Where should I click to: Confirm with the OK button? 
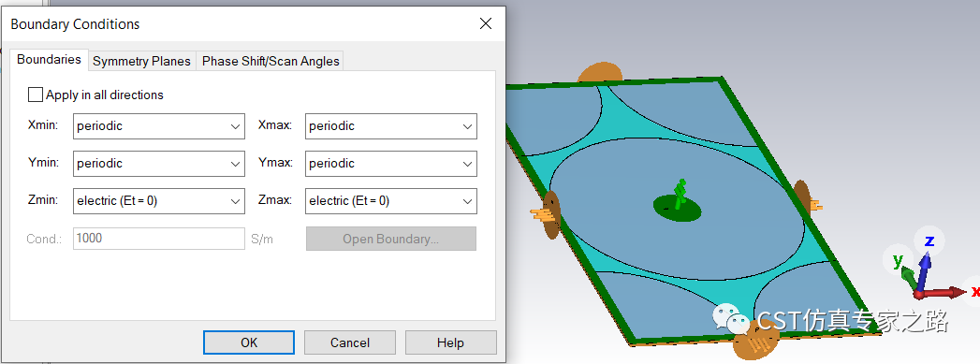click(x=249, y=342)
